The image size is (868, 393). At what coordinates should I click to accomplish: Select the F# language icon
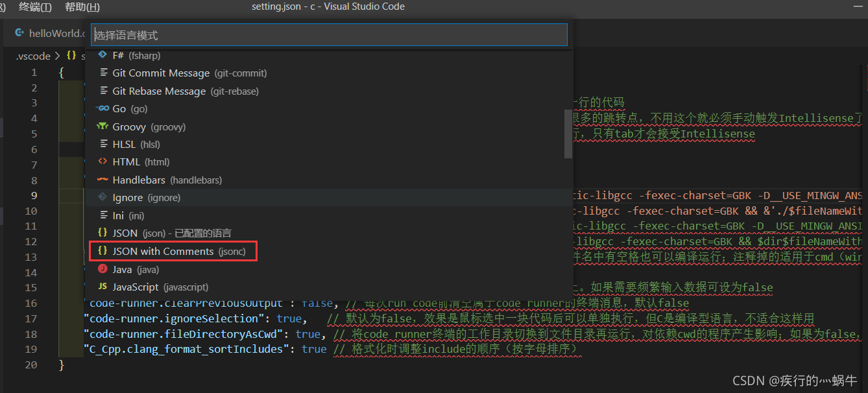pos(102,55)
